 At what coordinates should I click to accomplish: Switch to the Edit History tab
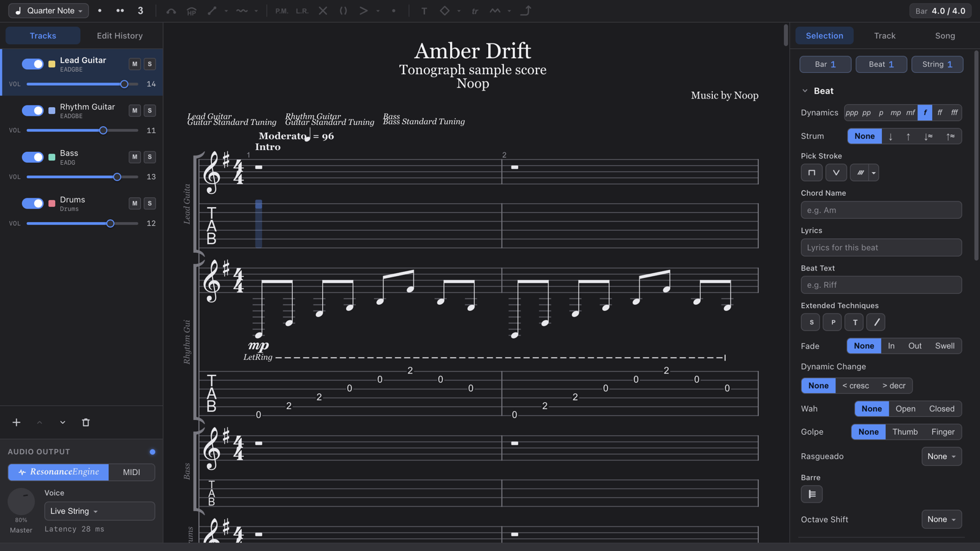[x=119, y=36]
